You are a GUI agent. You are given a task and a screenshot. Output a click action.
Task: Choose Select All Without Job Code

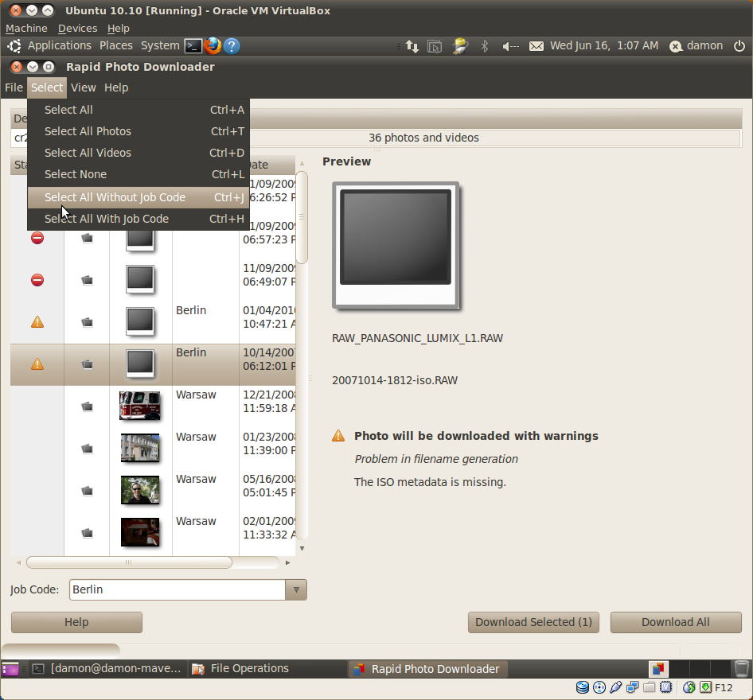coord(115,197)
